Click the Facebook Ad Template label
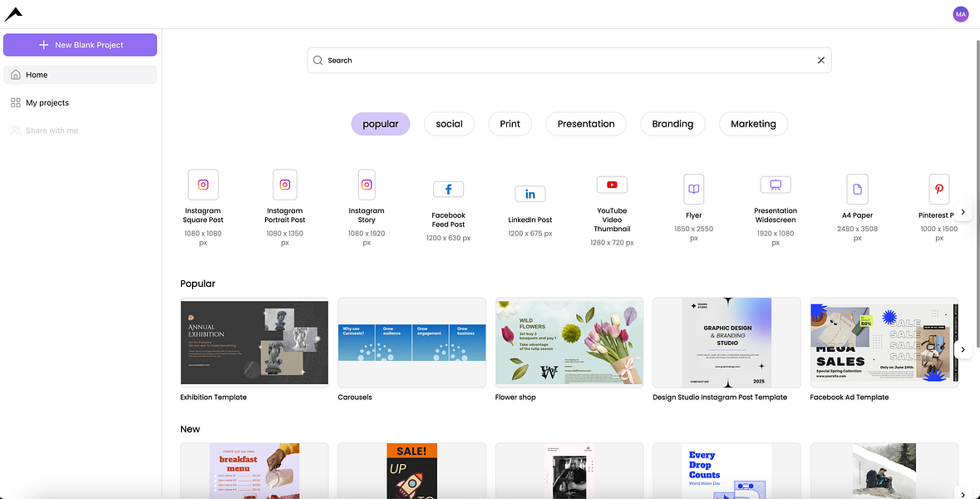 tap(849, 397)
